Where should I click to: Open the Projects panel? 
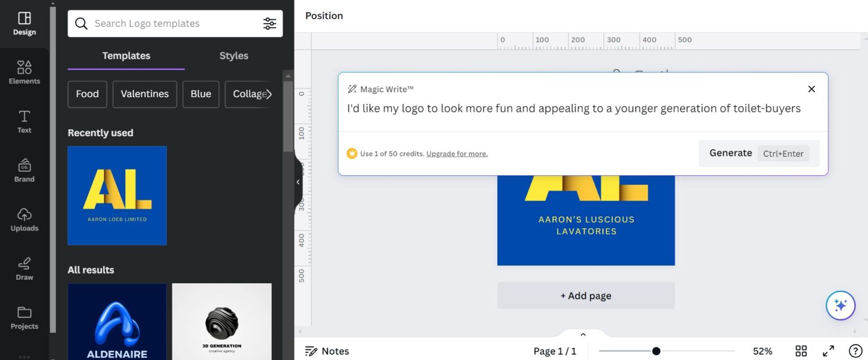[x=24, y=317]
